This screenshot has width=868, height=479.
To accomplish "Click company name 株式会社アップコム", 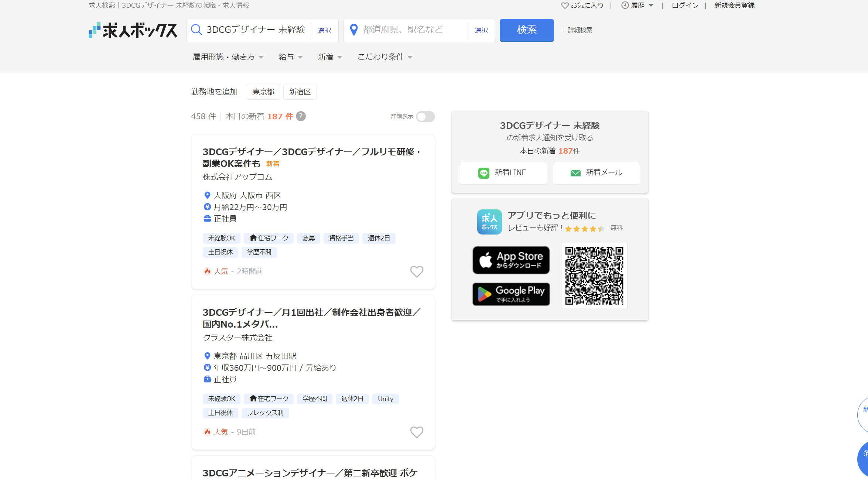I will (x=237, y=177).
